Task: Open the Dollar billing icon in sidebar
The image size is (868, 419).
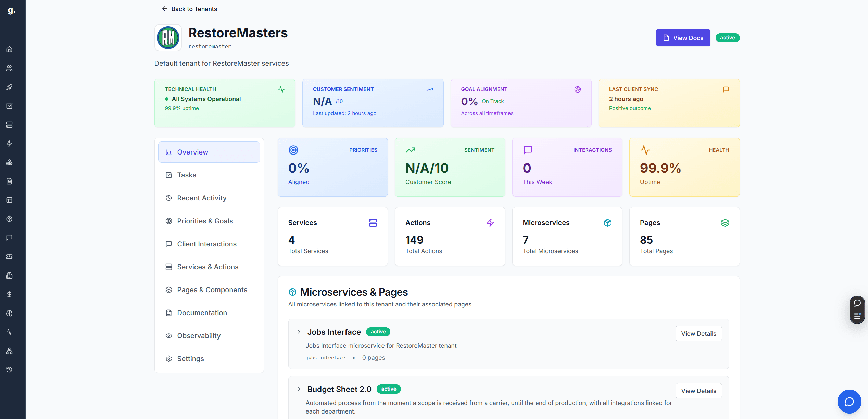Action: tap(9, 294)
